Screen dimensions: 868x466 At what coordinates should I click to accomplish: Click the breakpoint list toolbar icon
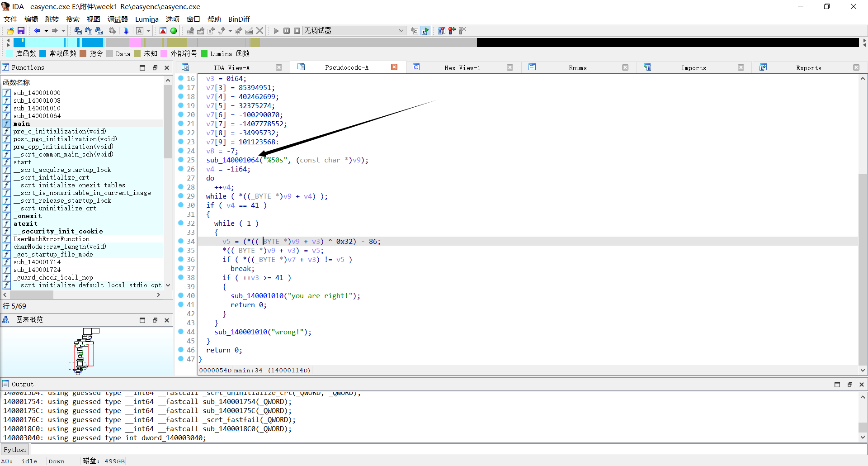coord(442,31)
